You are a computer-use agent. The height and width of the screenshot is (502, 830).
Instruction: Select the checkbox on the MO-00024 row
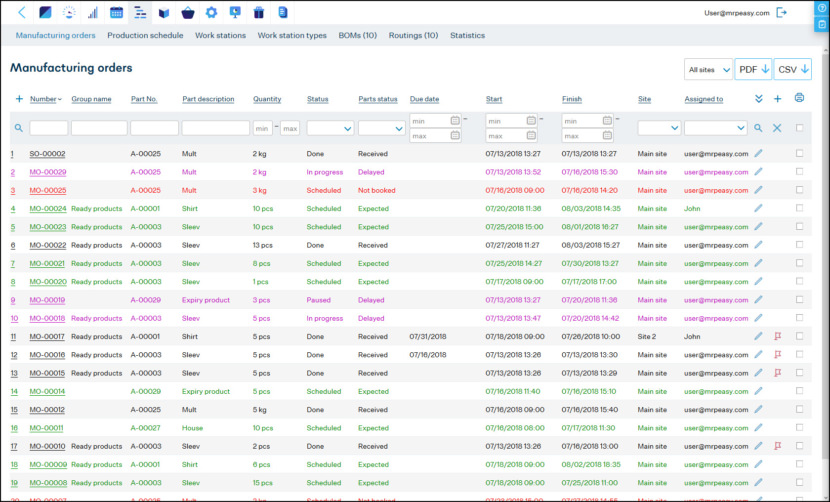click(x=799, y=208)
